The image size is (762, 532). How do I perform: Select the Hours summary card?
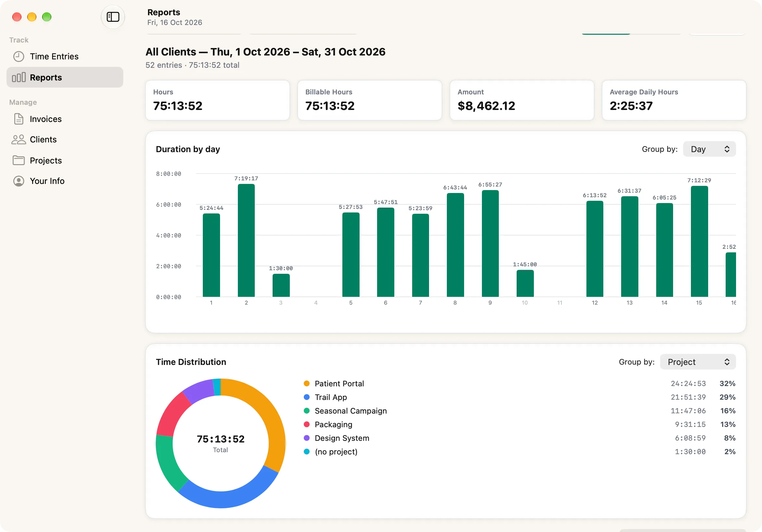[x=217, y=100]
